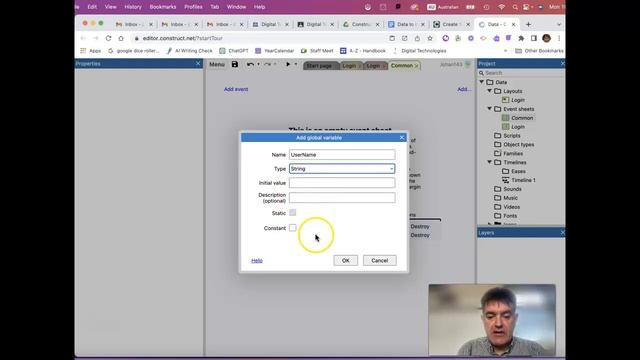Open the ChatGPT bookmark

click(233, 51)
